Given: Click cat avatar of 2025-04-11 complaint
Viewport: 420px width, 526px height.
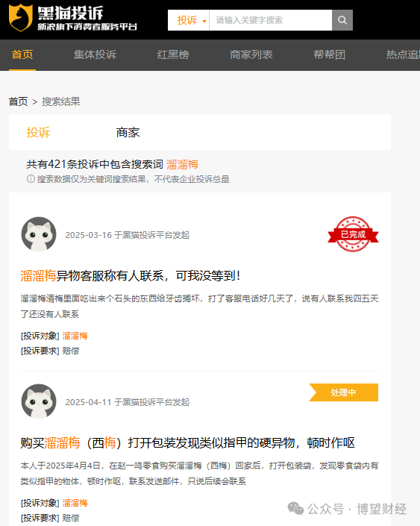Looking at the screenshot, I should (39, 401).
